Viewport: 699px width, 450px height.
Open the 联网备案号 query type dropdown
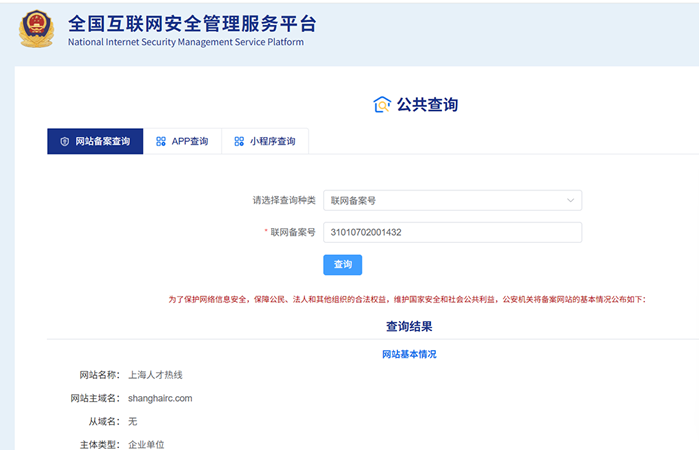click(x=452, y=200)
